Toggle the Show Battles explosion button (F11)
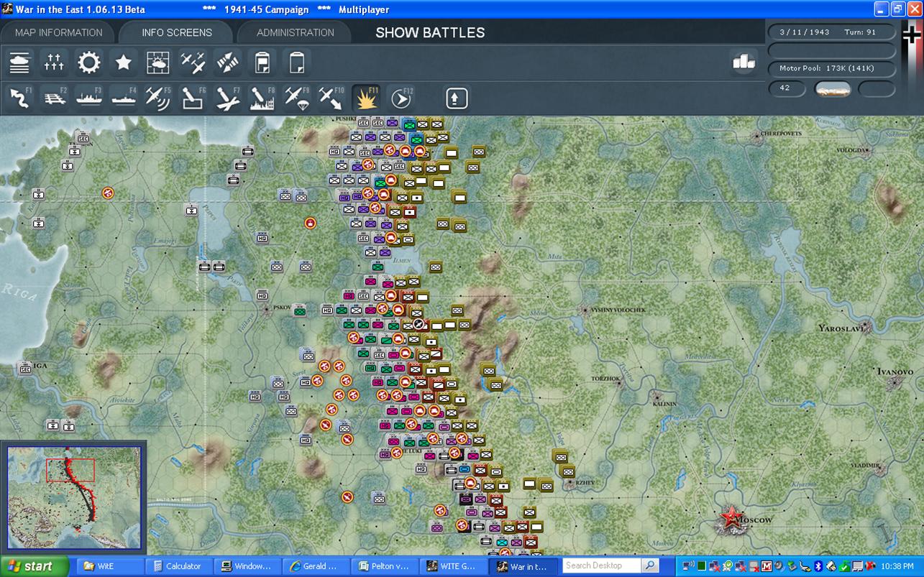 [366, 98]
